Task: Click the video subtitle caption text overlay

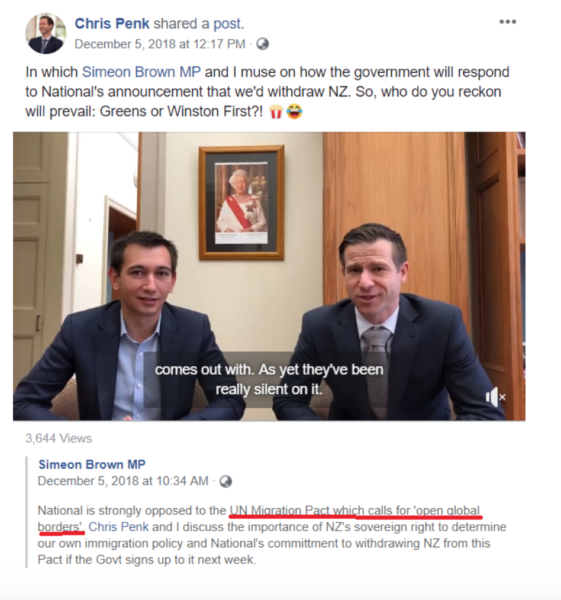Action: (269, 380)
